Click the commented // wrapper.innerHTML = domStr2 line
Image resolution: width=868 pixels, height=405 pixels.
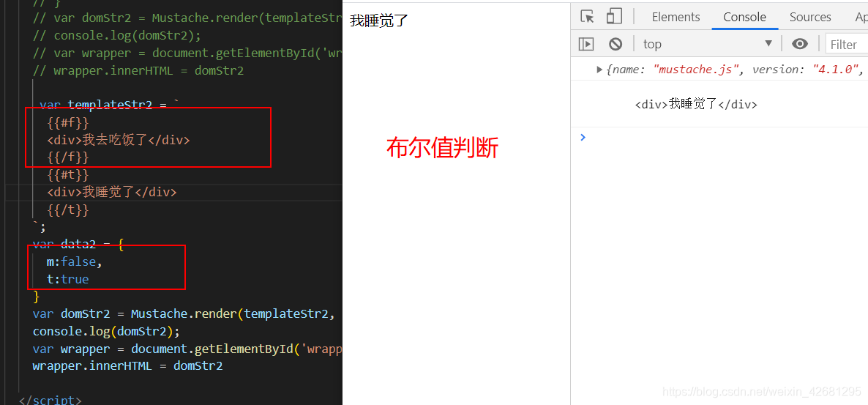click(x=138, y=70)
